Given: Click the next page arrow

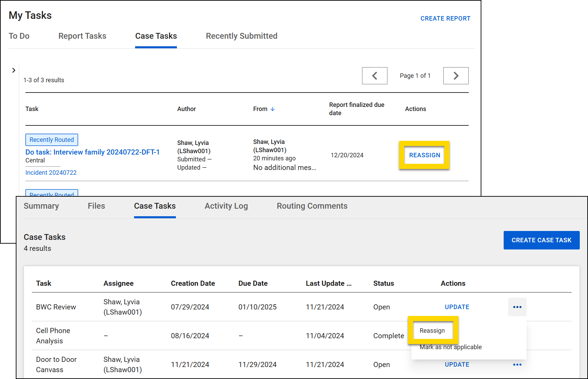Looking at the screenshot, I should click(x=456, y=76).
